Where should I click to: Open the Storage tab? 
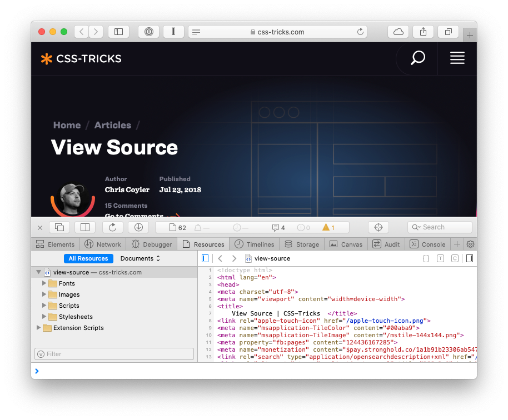pyautogui.click(x=302, y=244)
